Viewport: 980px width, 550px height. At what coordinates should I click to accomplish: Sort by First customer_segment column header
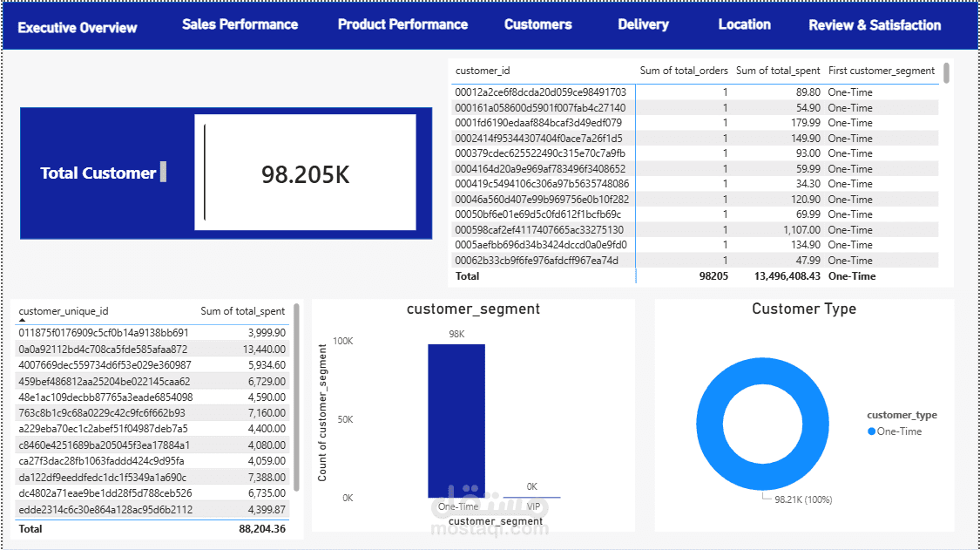(882, 71)
